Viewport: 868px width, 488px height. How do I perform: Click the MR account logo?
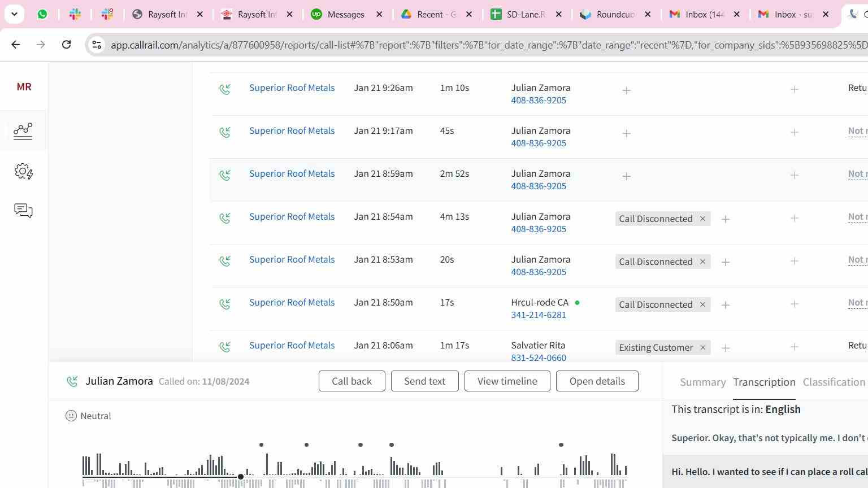pyautogui.click(x=24, y=87)
